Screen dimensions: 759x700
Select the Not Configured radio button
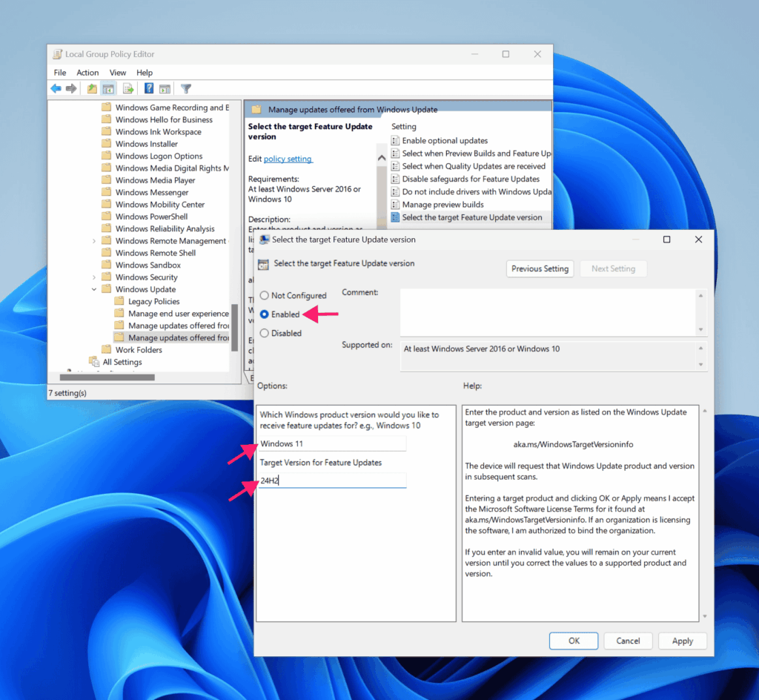click(x=265, y=295)
